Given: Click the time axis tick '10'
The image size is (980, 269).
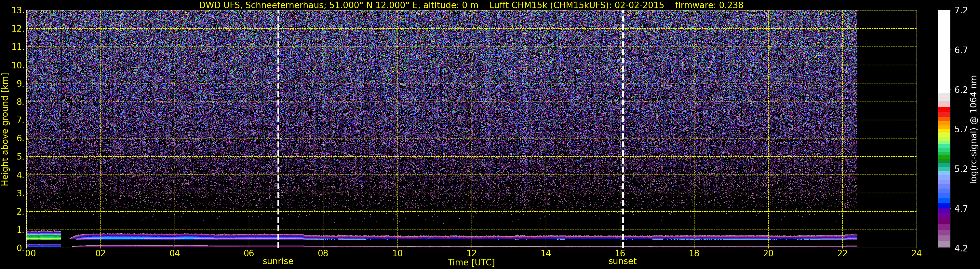Looking at the screenshot, I should tap(397, 253).
